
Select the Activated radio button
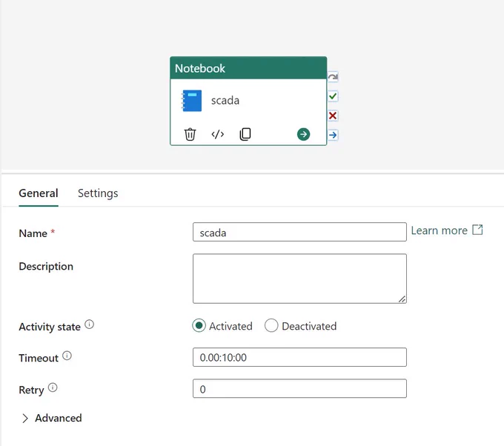coord(199,325)
